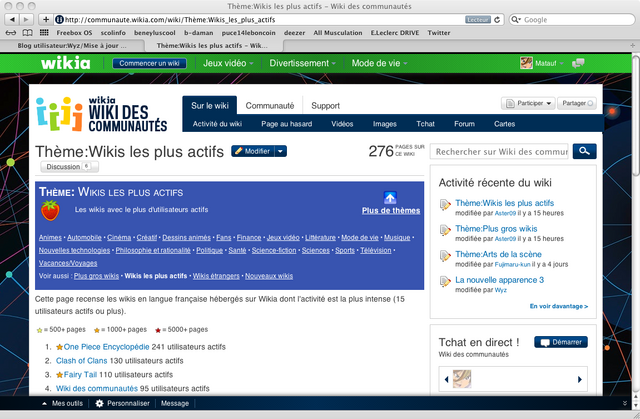Add bookmark with plus button
Viewport: 640px width, 419px height.
46,19
